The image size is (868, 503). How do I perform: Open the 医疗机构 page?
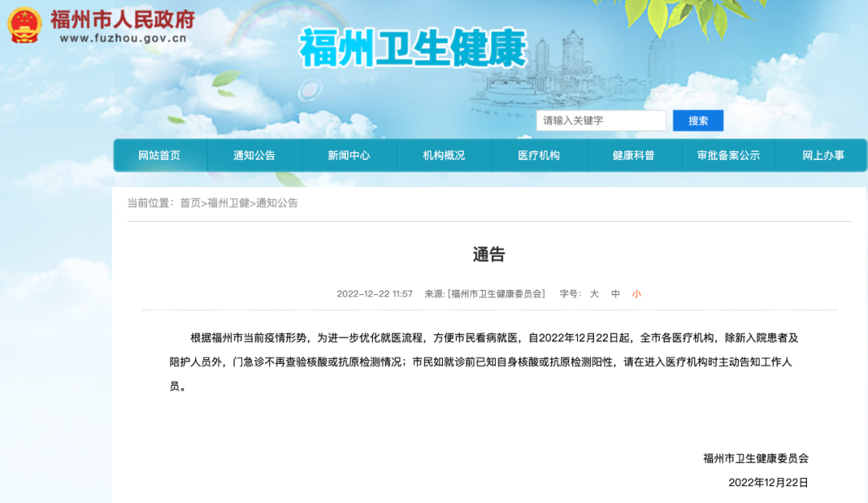[x=538, y=155]
